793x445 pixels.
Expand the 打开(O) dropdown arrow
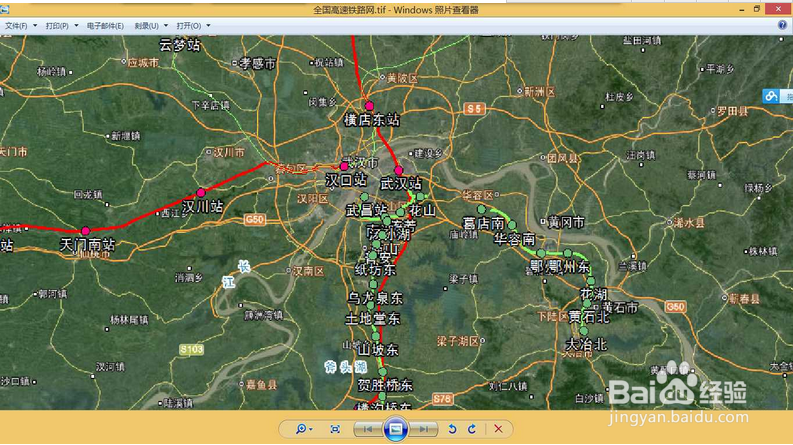point(208,25)
